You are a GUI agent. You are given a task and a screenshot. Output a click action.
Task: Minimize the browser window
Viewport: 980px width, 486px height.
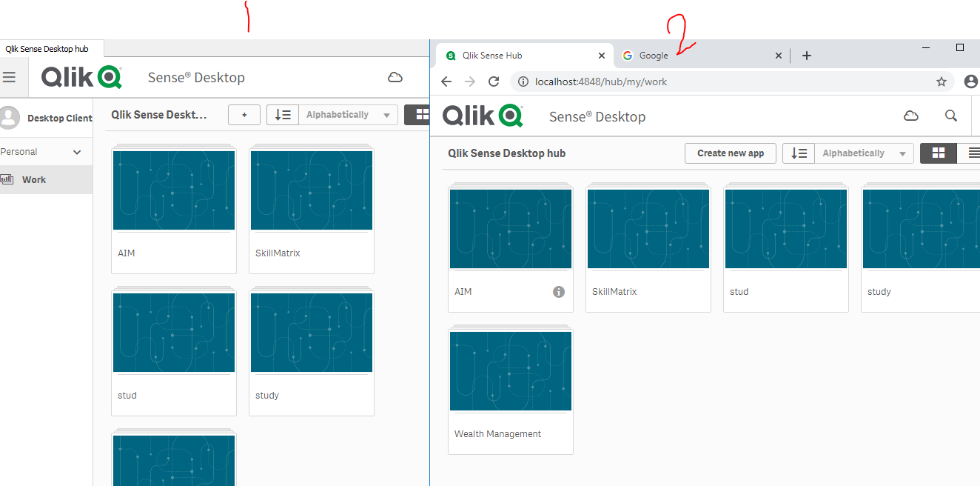[926, 47]
